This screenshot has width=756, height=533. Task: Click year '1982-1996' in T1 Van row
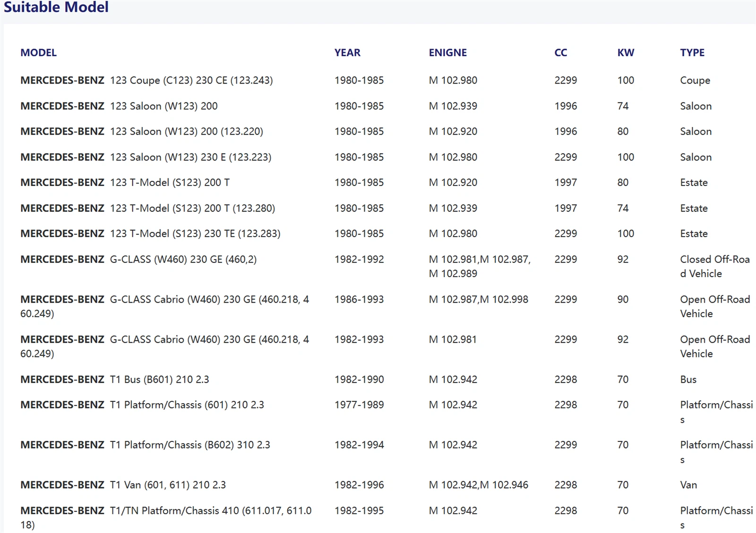pos(359,485)
